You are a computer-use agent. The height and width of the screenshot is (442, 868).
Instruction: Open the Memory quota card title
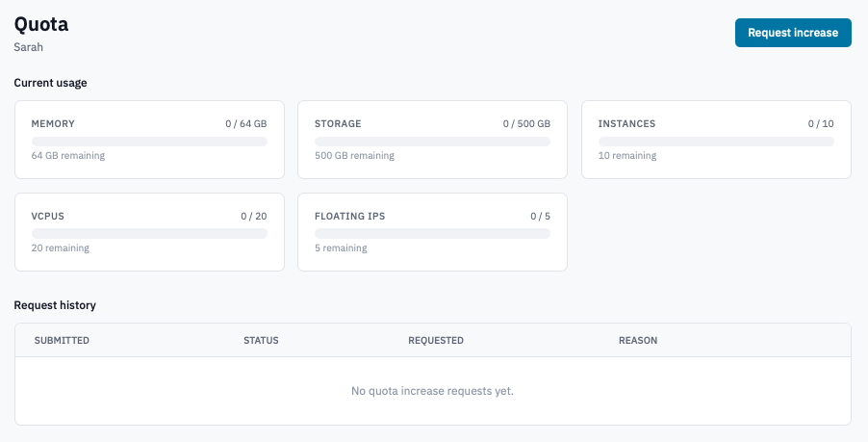(53, 123)
